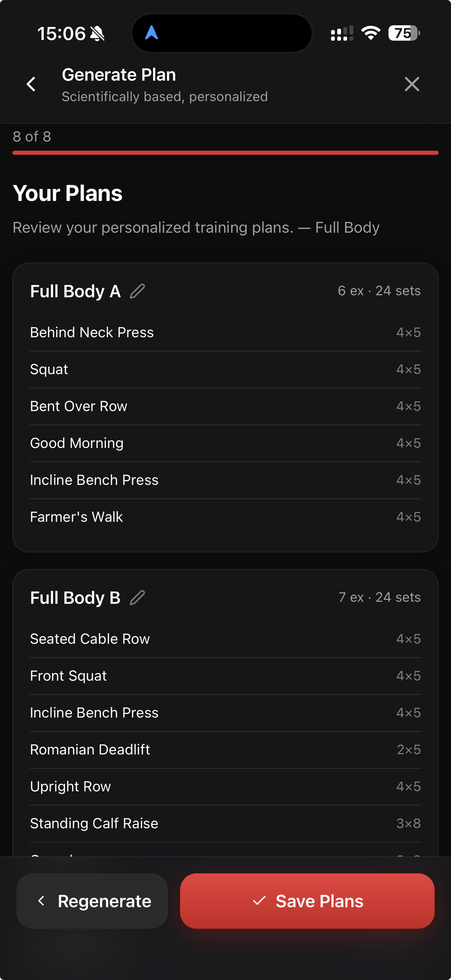The width and height of the screenshot is (451, 980).
Task: Tap the pencil icon to rename Full Body A
Action: coord(137,291)
